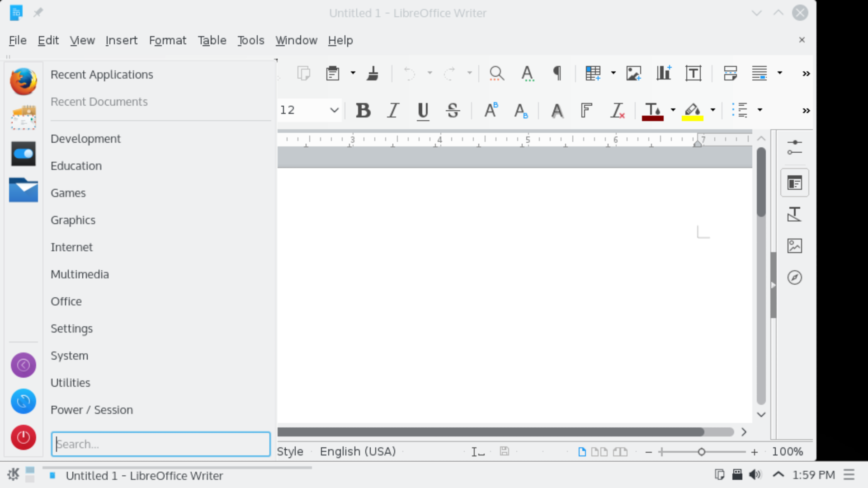
Task: Select single-page view in status bar
Action: coord(582,451)
